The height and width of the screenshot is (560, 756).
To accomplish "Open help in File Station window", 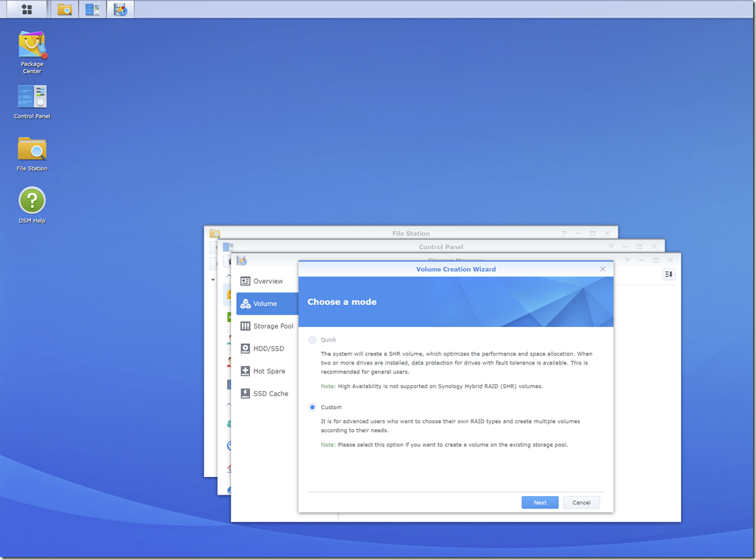I will pyautogui.click(x=564, y=233).
